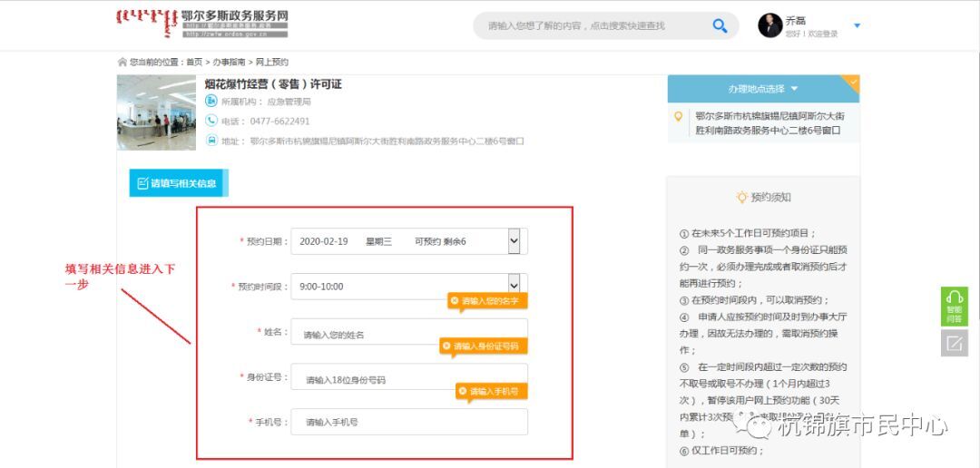Click the lightbulb icon beside 预约须知

click(741, 197)
